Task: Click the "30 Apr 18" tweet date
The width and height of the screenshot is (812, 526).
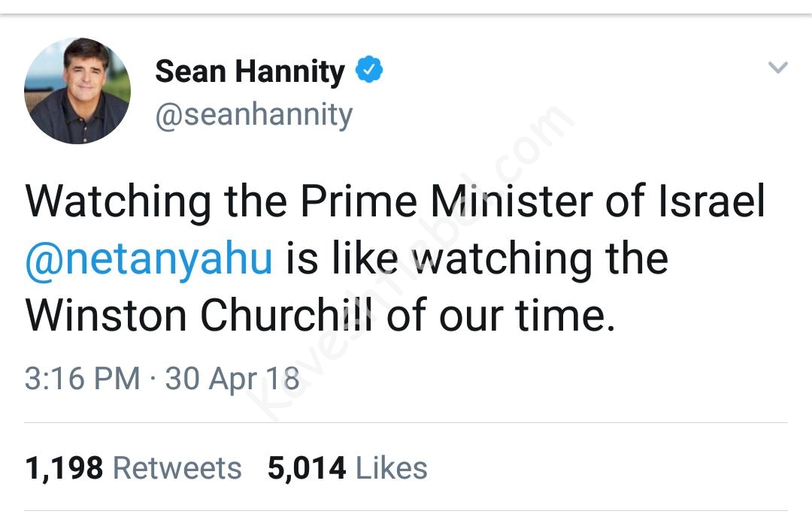Action: [232, 378]
